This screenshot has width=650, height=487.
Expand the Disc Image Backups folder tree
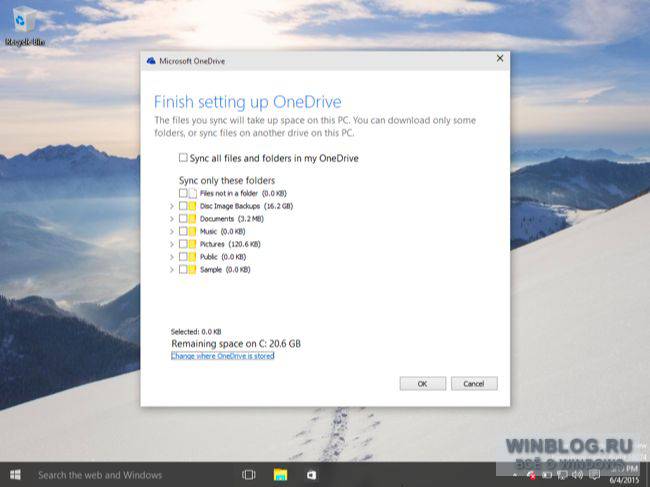(172, 206)
